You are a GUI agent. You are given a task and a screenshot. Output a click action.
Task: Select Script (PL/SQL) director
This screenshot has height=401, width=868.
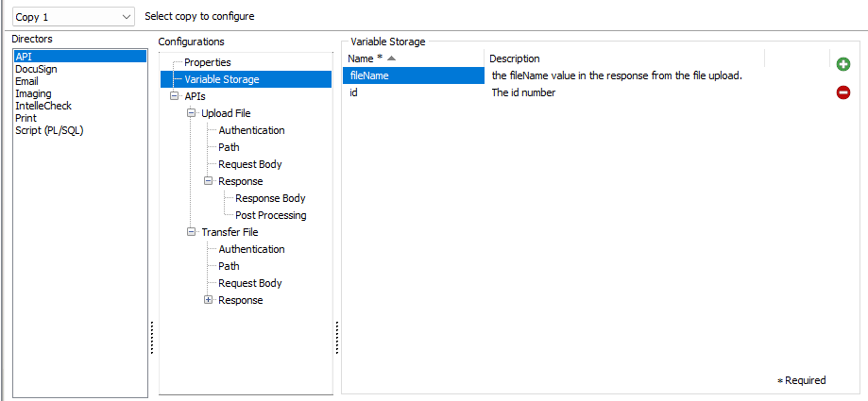coord(49,130)
